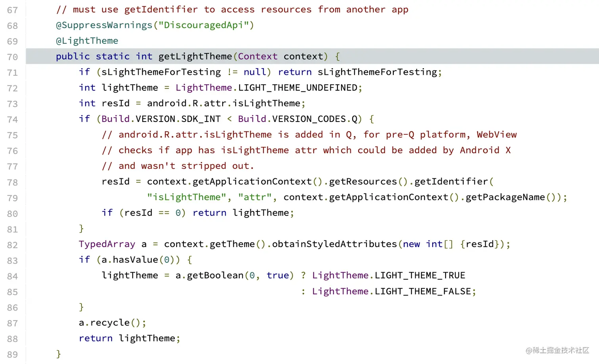
Task: Click the getPackageName method call
Action: 505,197
